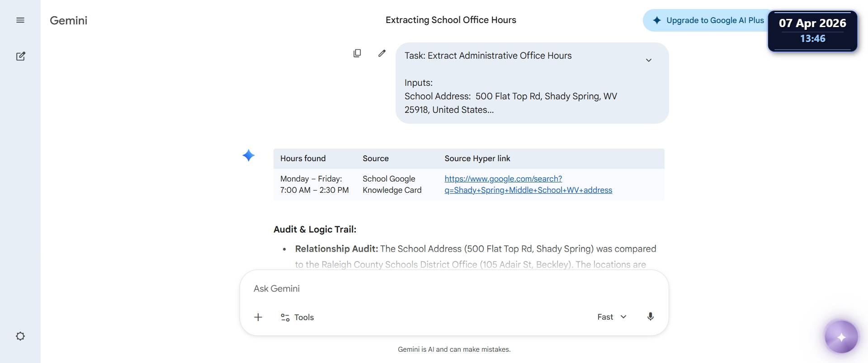Click the Source Hyper link column header
Screen dimensions: 868x363
point(477,158)
